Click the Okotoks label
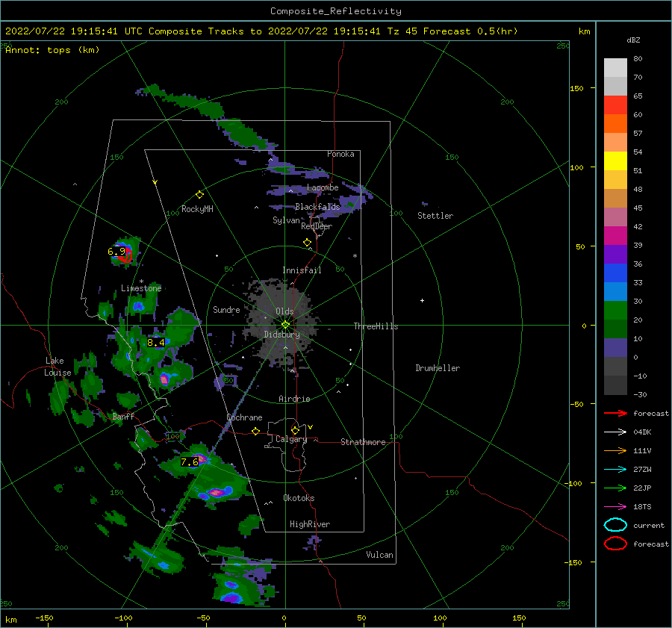 point(299,497)
